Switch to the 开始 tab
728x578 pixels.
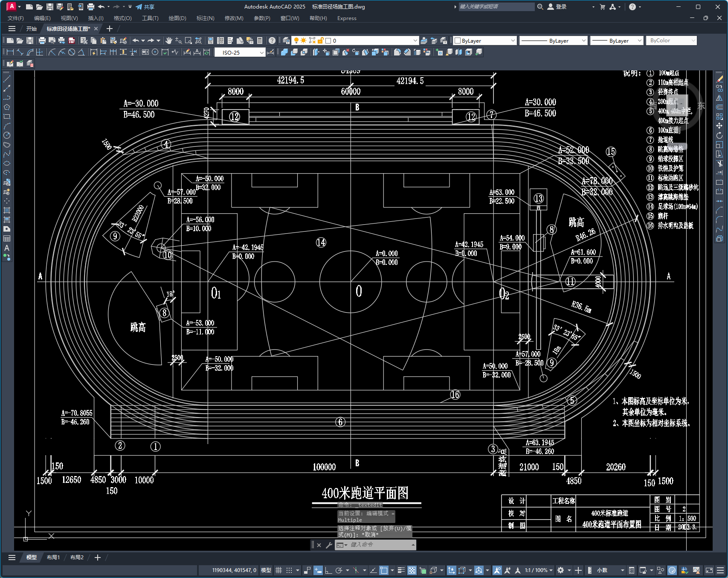pyautogui.click(x=32, y=29)
